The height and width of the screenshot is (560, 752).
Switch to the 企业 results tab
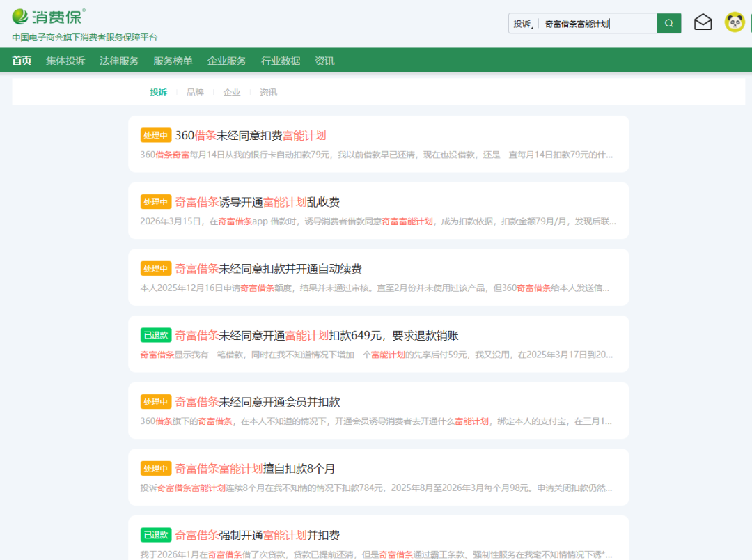point(231,92)
